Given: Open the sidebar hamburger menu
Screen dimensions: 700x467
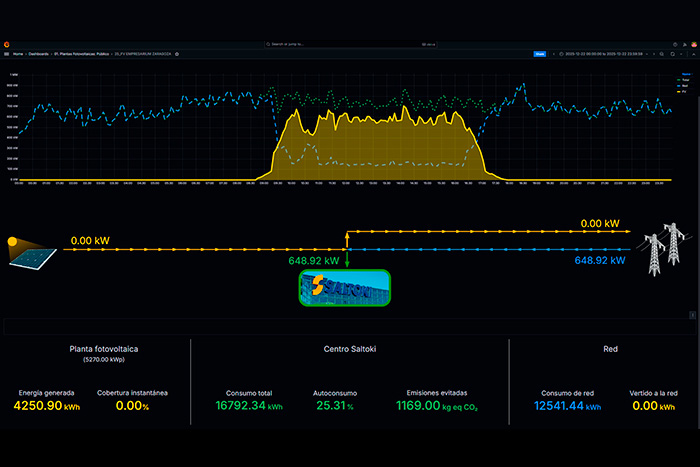Looking at the screenshot, I should coord(8,54).
